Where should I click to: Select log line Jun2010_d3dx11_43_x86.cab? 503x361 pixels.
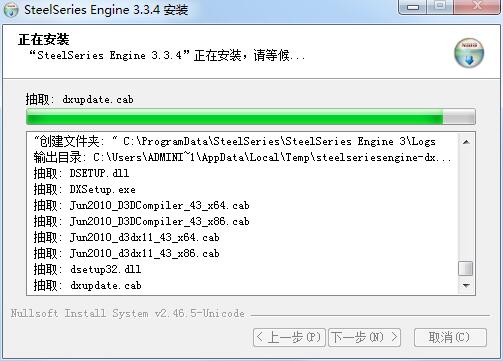(126, 253)
